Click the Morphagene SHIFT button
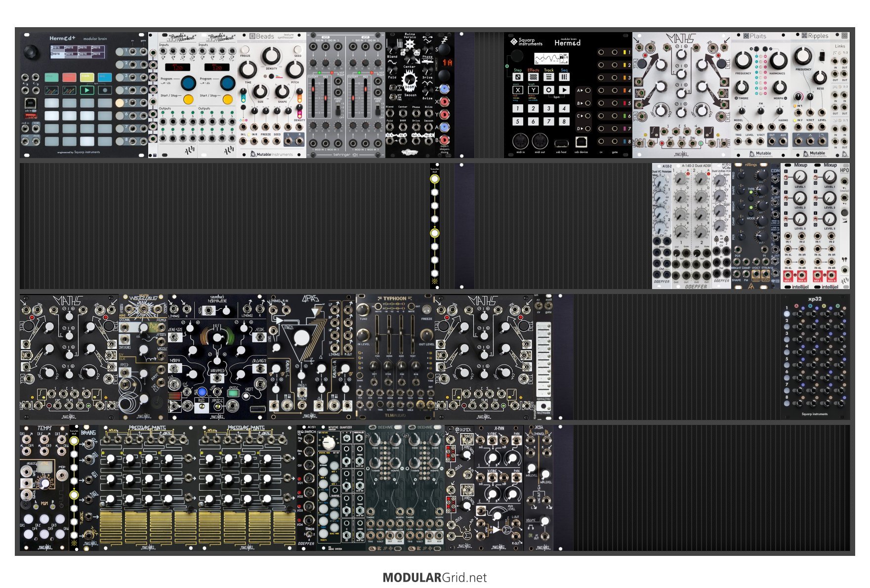Screen dimensions: 870x588 coord(246,395)
